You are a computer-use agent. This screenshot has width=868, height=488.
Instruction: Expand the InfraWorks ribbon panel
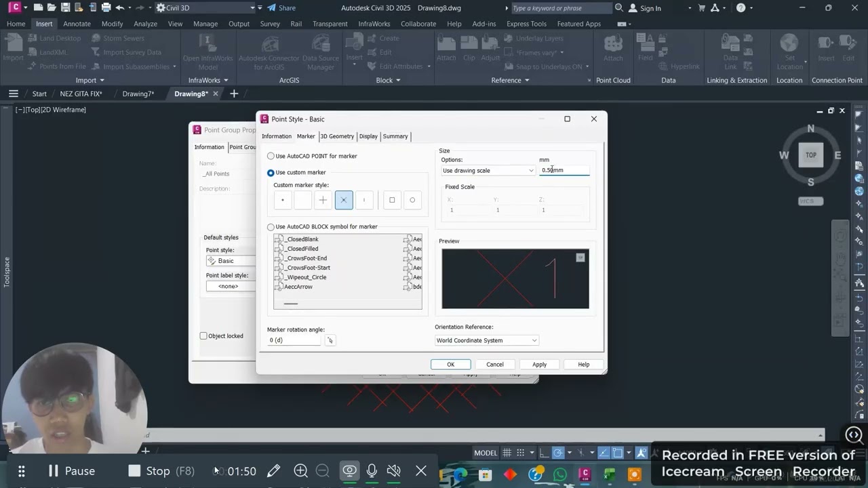[x=208, y=80]
